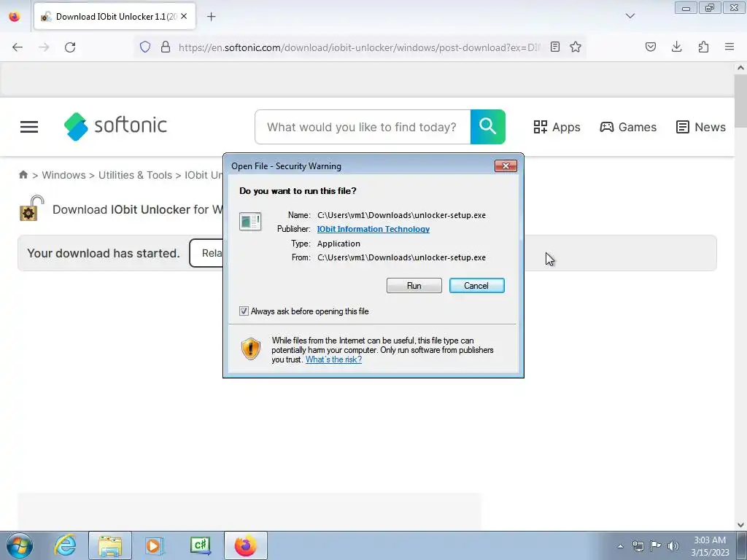Screen dimensions: 747x560
Task: Open Save to Pocket icon
Action: pos(651,47)
